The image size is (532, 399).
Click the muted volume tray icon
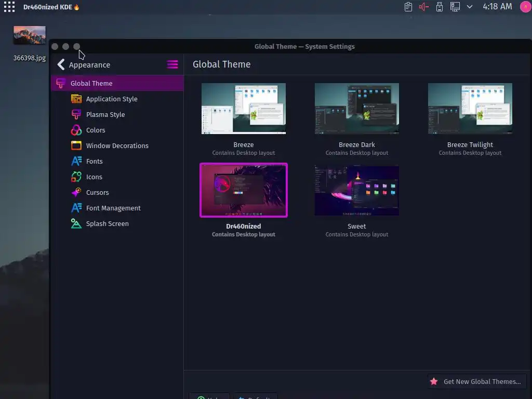(x=424, y=7)
